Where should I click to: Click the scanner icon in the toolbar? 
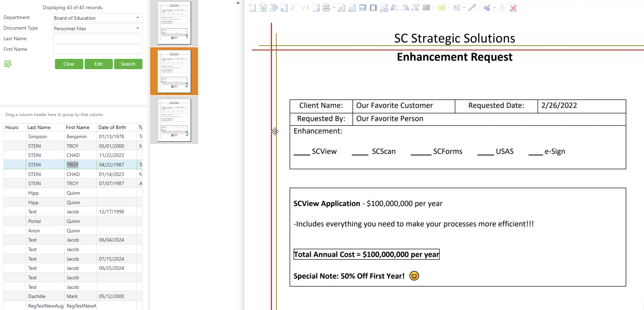(x=274, y=7)
